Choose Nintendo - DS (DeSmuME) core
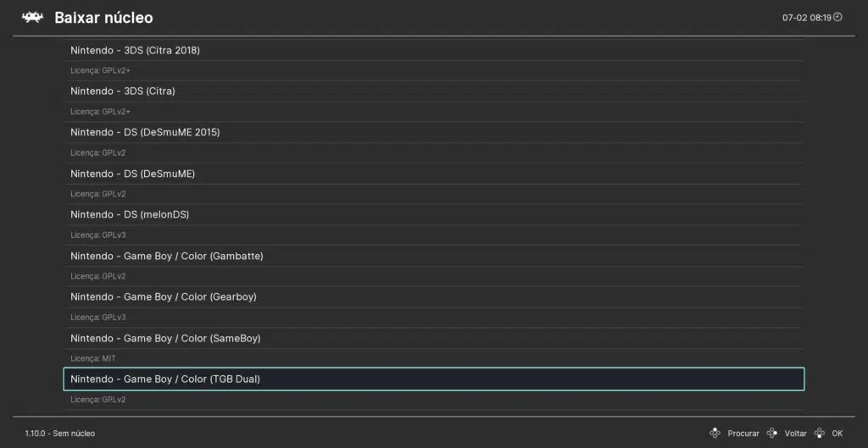The width and height of the screenshot is (868, 448). tap(433, 174)
